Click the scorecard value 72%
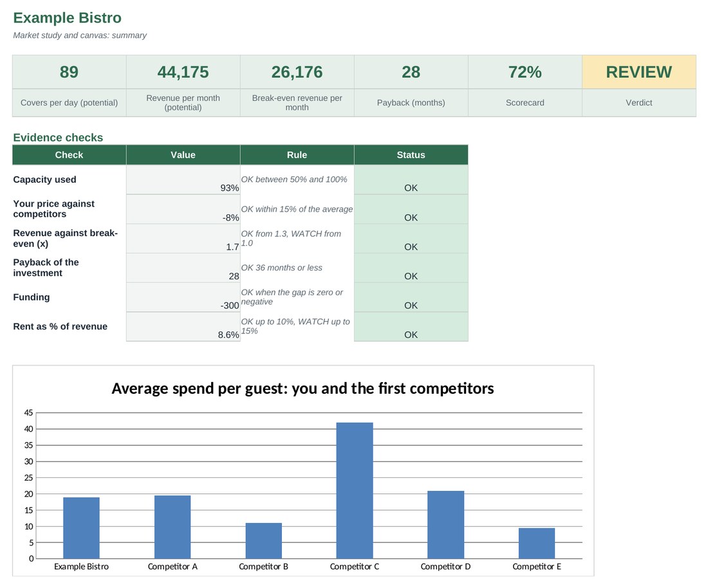 click(x=525, y=72)
